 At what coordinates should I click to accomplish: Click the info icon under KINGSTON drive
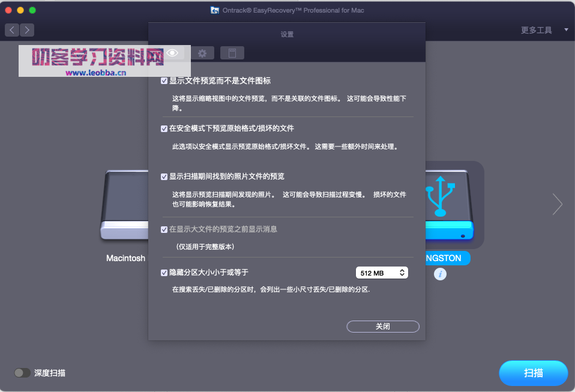[x=440, y=273]
